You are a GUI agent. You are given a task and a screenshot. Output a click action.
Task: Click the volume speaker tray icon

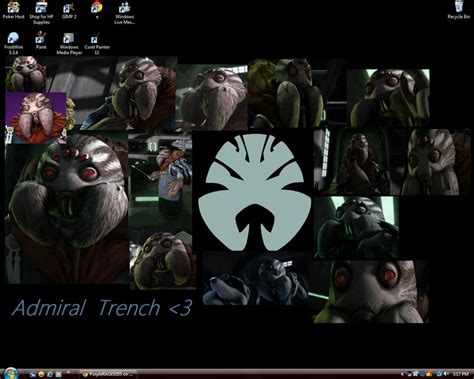[x=446, y=374]
